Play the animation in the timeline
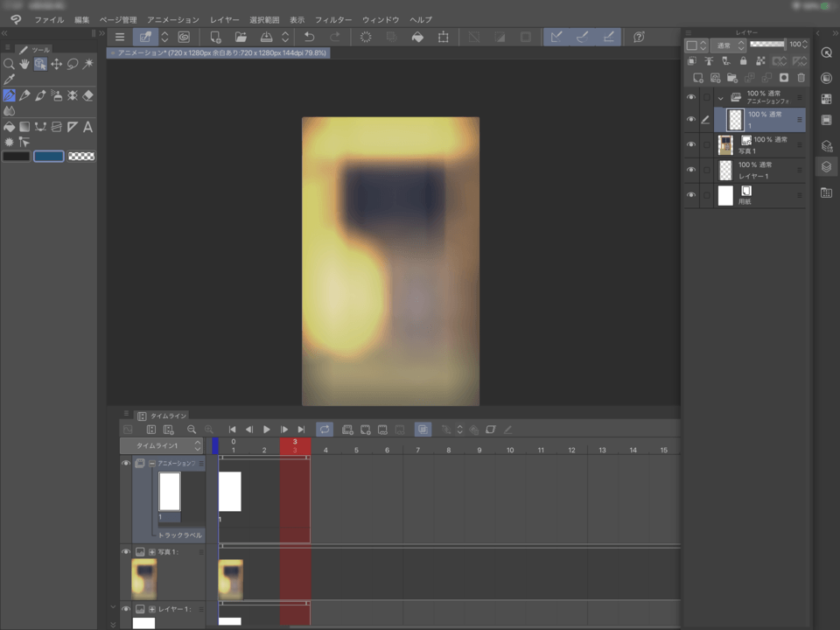The height and width of the screenshot is (630, 840). tap(267, 430)
